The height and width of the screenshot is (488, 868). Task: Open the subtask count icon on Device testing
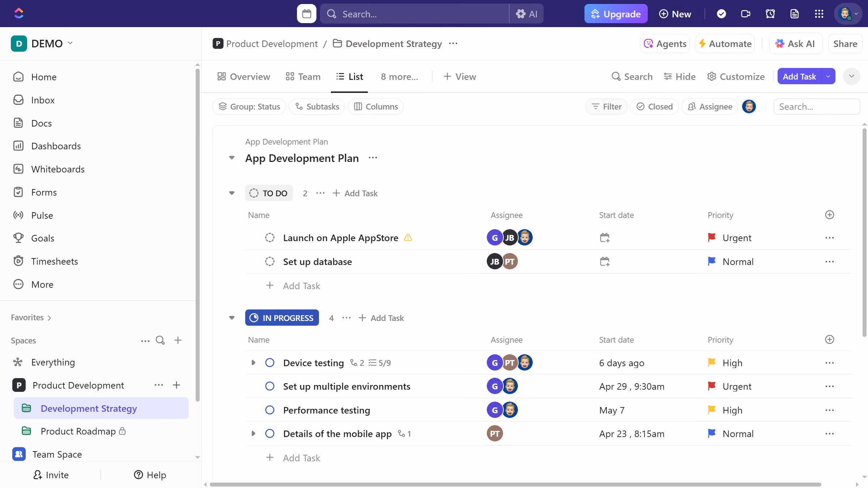(x=357, y=363)
